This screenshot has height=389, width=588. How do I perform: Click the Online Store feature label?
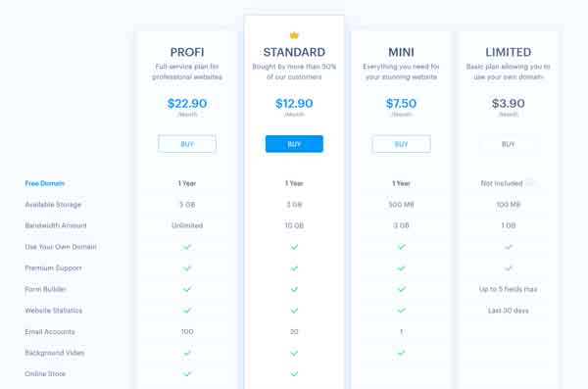click(45, 373)
